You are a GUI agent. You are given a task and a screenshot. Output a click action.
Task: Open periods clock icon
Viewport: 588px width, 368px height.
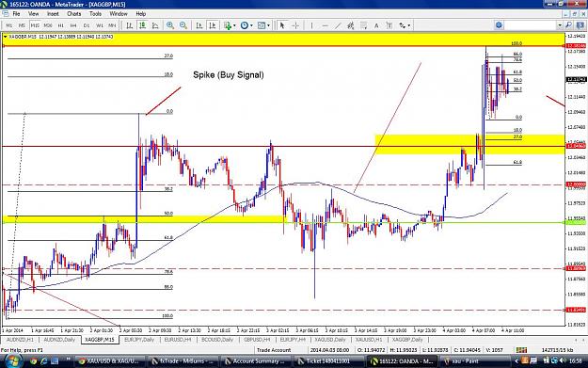245,25
